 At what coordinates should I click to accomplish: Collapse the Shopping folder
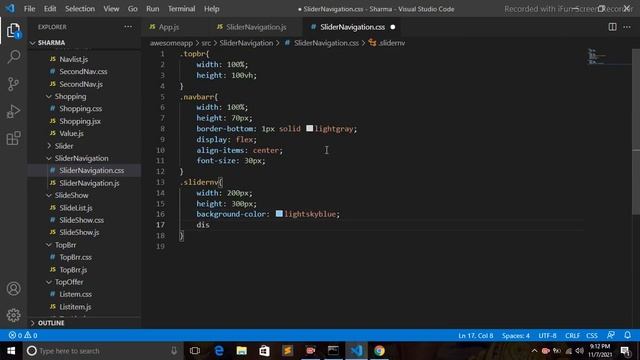pos(70,96)
